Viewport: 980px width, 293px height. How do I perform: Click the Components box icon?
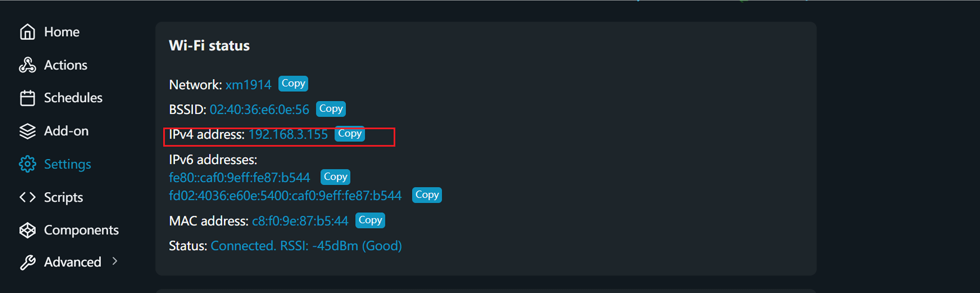[x=27, y=230]
